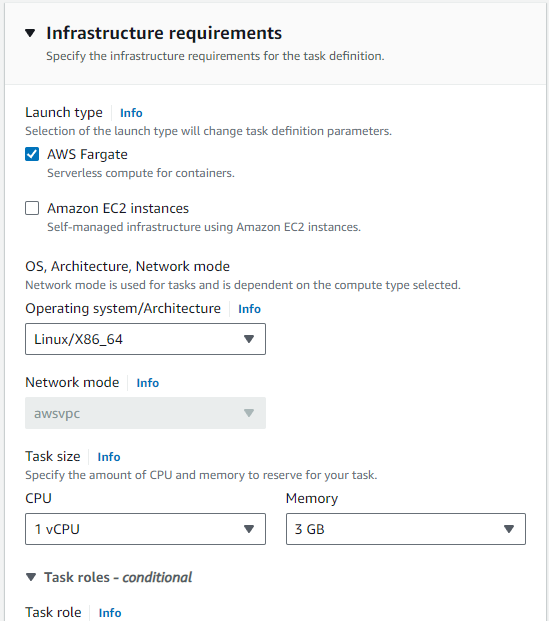Click the arrow icon in CPU selector
Viewport: 549px width, 621px height.
point(249,529)
